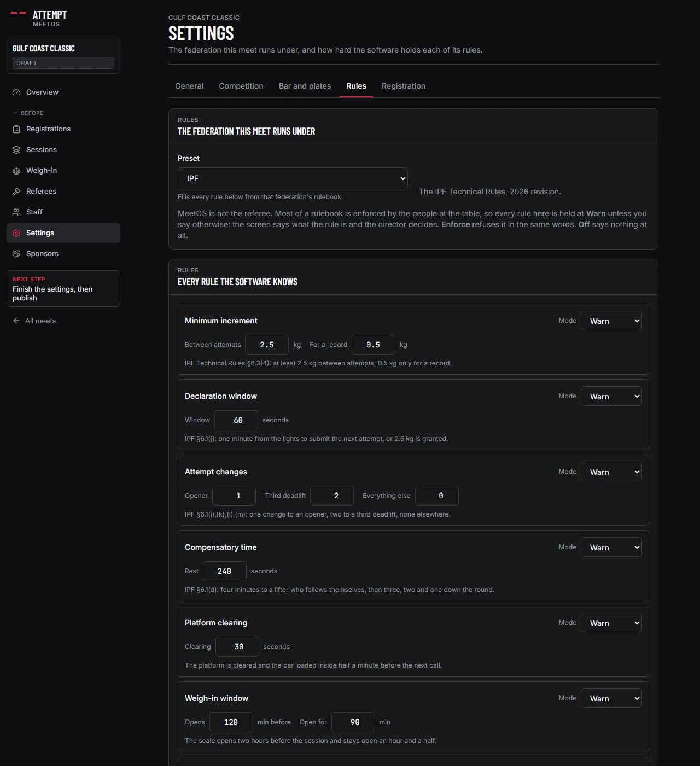Edit the For a record kg field
Screen dimensions: 700x766
374,345
